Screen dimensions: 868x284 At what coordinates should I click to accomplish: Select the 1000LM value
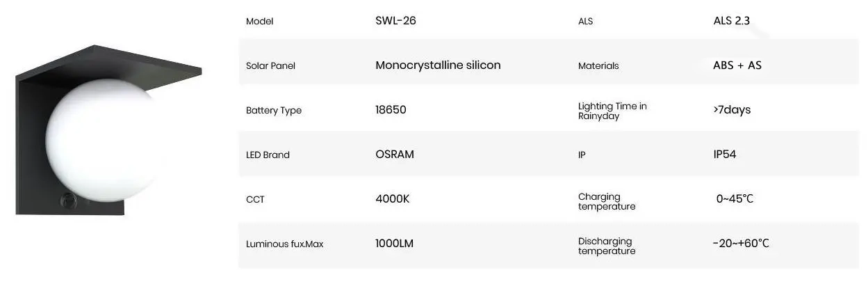[x=395, y=244]
